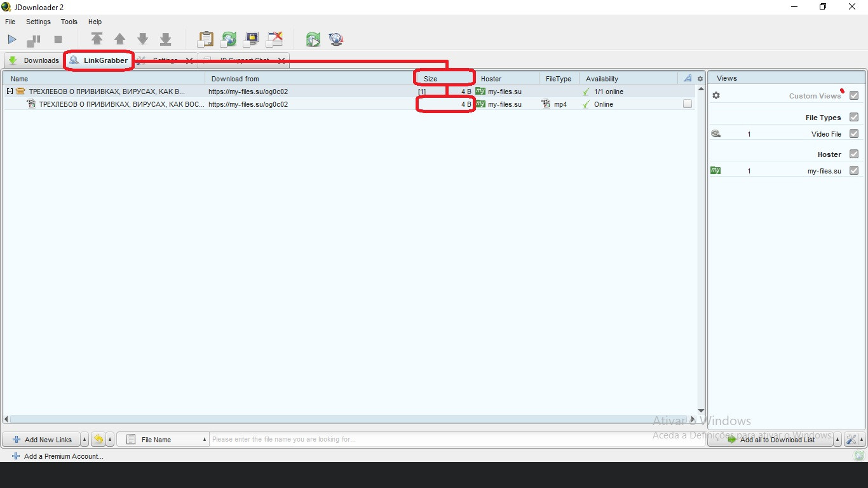The image size is (868, 488).
Task: Click the blue quill icon in table header
Action: point(688,78)
